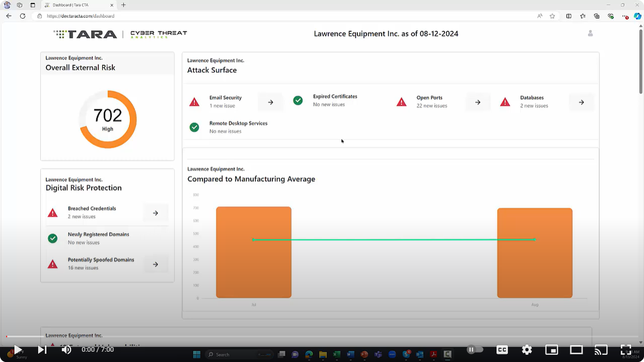Skip to the next video
The width and height of the screenshot is (644, 362).
tap(42, 350)
